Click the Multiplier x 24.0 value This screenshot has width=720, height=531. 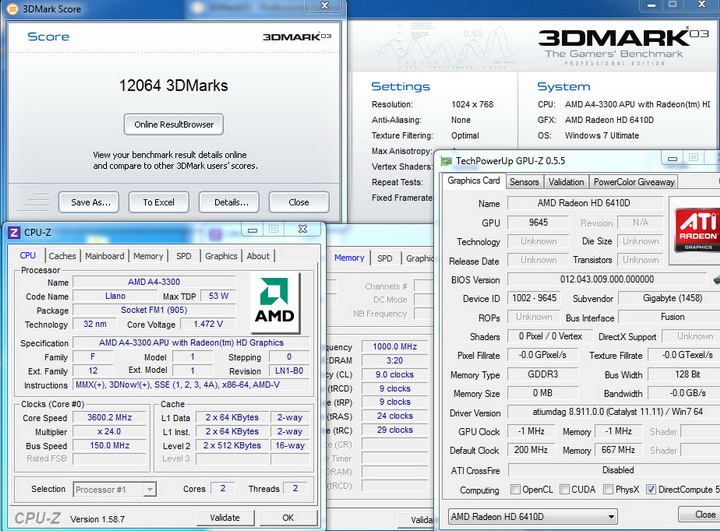[109, 431]
